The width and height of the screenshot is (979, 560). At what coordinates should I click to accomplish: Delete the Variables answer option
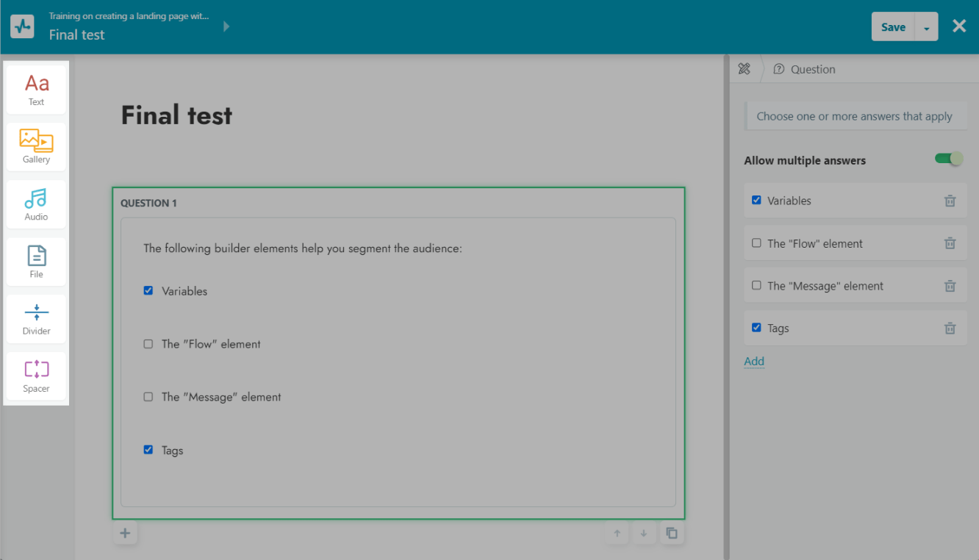click(950, 201)
